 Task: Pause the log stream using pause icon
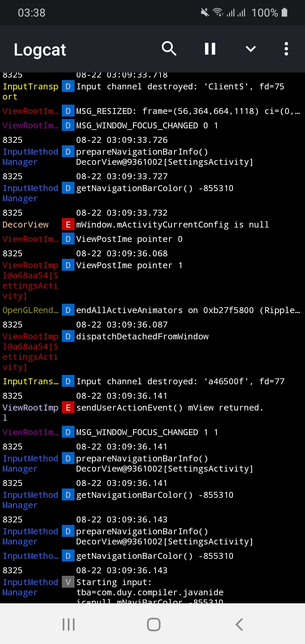[210, 49]
